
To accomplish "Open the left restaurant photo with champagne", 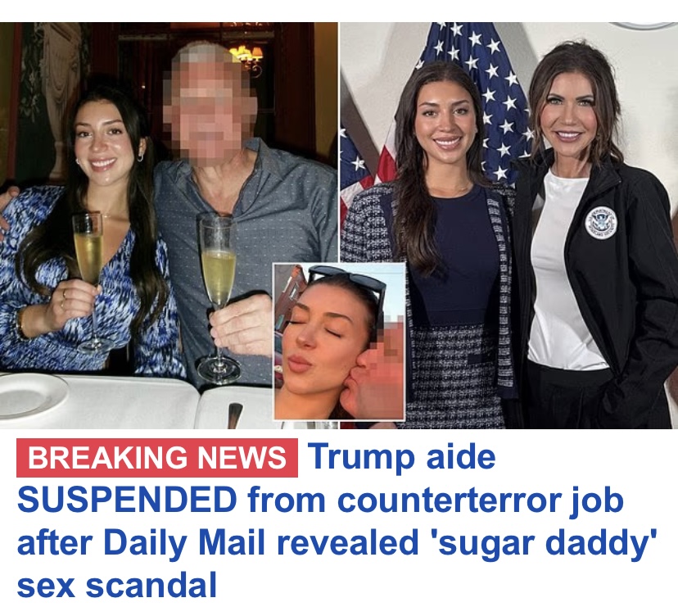I will pyautogui.click(x=169, y=225).
